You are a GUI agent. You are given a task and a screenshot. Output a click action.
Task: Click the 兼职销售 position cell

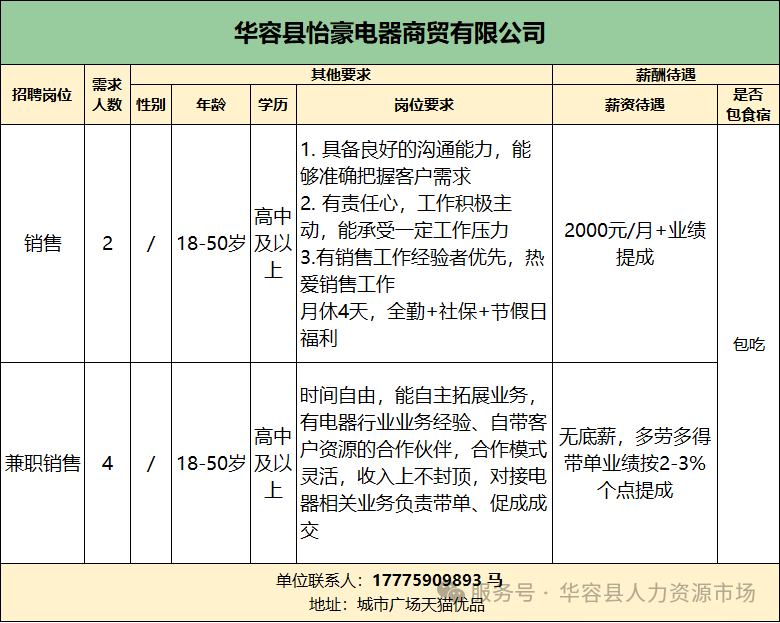(x=42, y=463)
